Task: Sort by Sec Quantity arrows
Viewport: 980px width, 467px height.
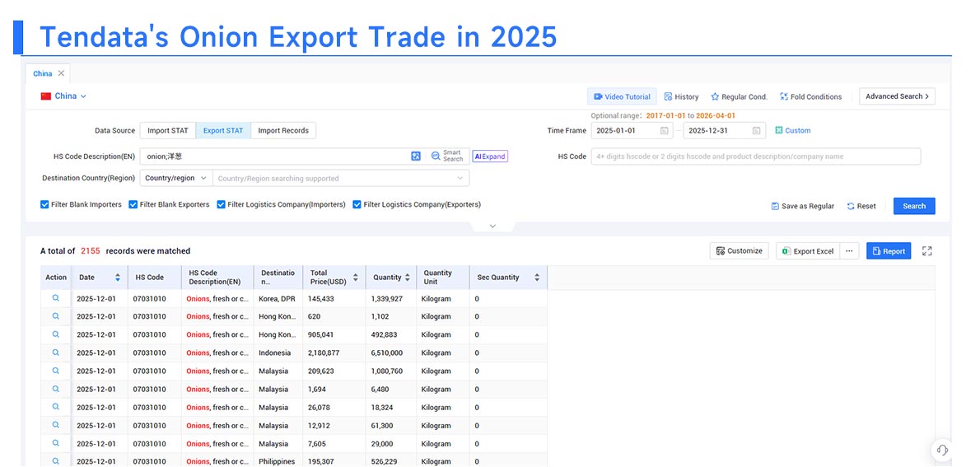Action: click(x=537, y=278)
